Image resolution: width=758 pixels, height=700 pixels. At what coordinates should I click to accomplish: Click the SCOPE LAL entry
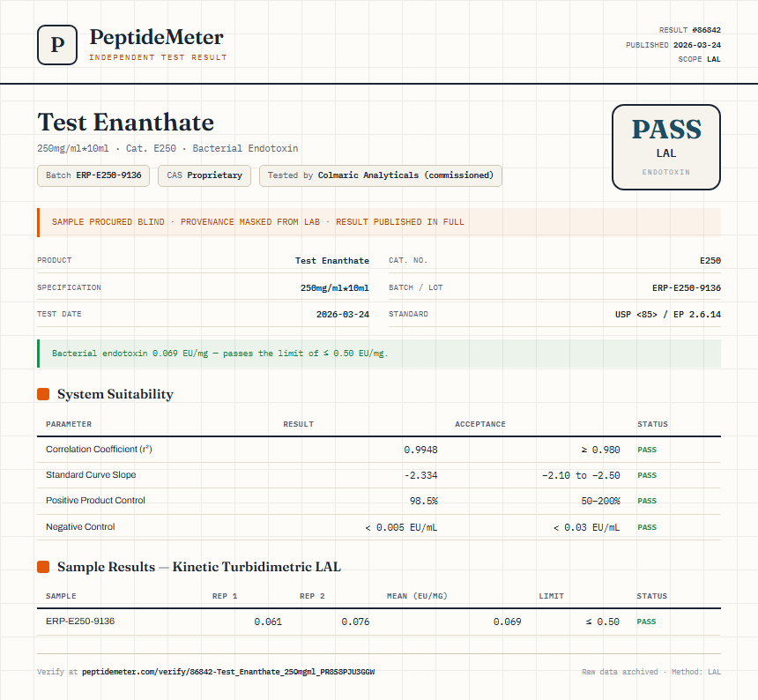tap(699, 59)
